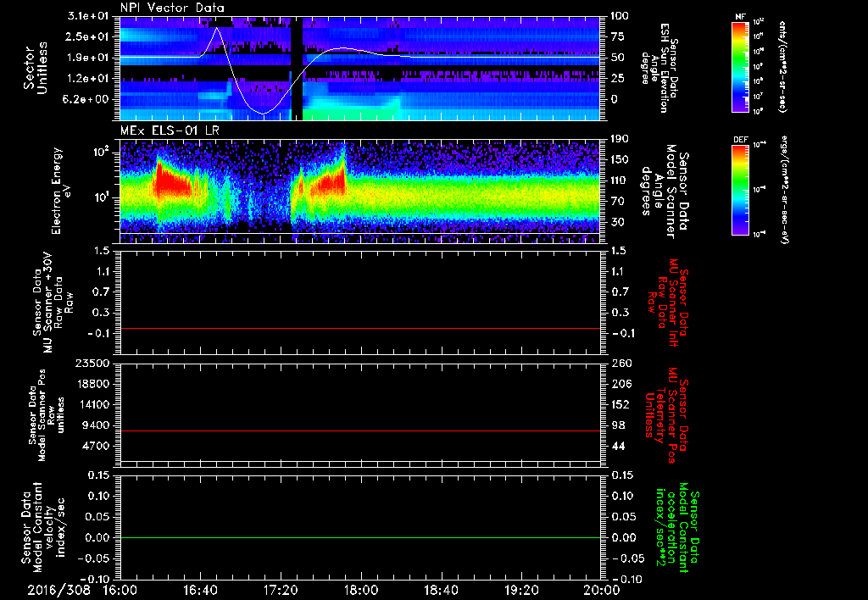The width and height of the screenshot is (868, 600).
Task: Click the "0.00" velocity axis tick label
Action: (98, 537)
